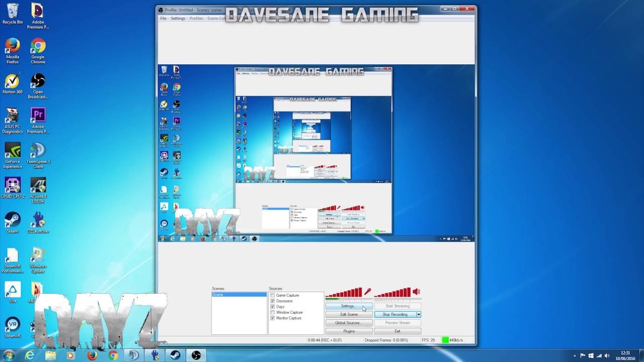Click the Settings button in OBS
Viewport: 644px width, 362px height.
349,306
